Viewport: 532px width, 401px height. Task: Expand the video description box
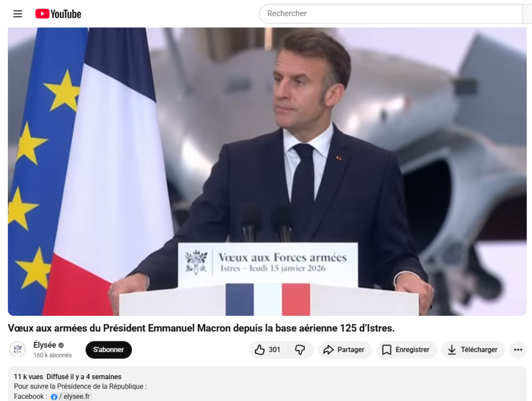(x=267, y=383)
